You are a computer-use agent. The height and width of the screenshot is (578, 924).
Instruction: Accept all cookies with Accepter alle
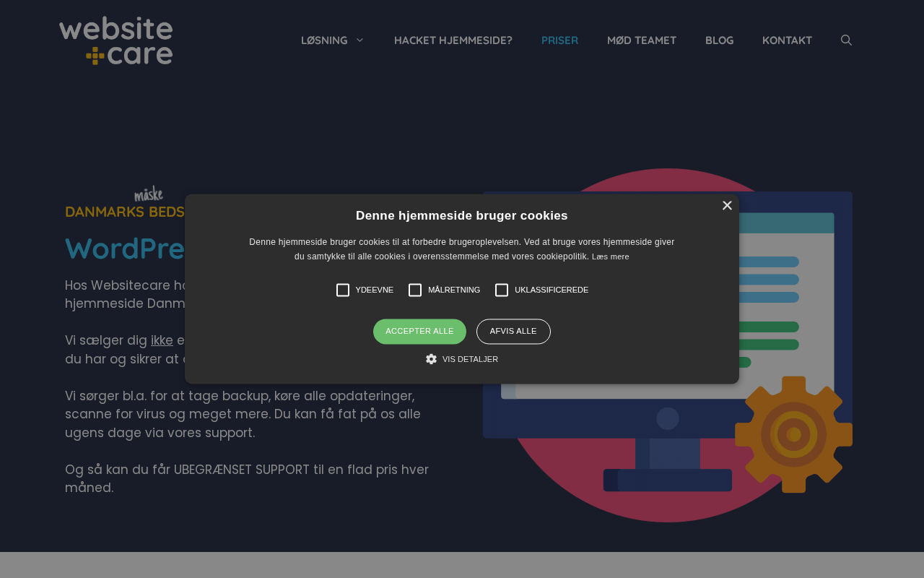(x=419, y=332)
